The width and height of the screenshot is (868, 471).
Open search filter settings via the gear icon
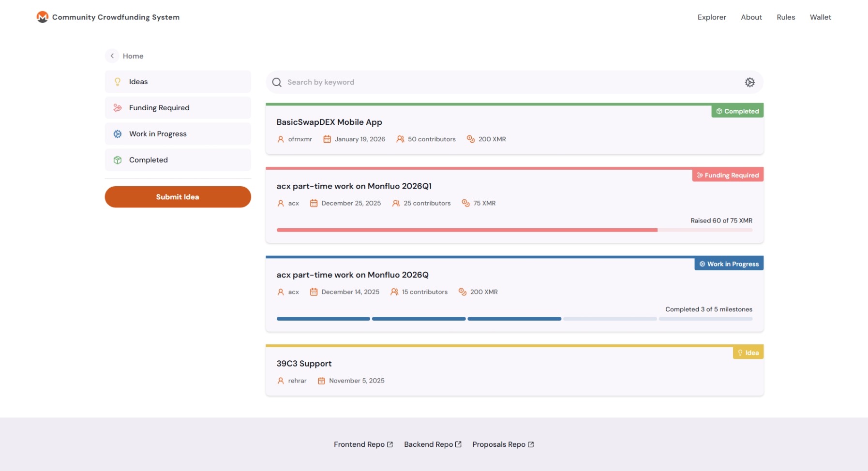coord(749,82)
